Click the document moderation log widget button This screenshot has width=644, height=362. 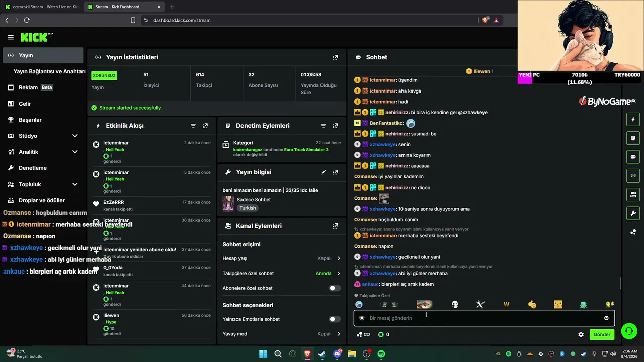[633, 138]
